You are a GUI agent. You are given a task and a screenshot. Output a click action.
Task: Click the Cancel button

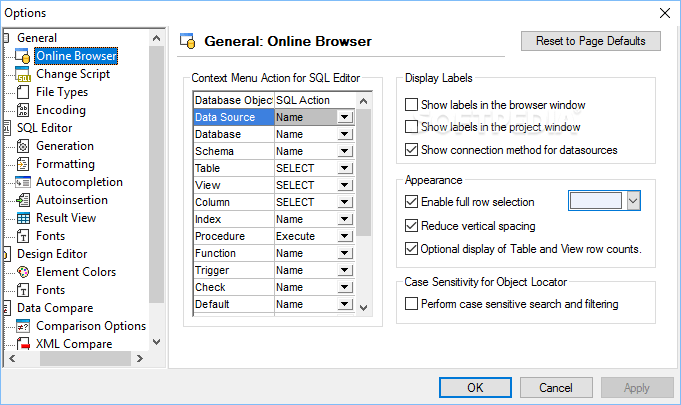[x=555, y=388]
